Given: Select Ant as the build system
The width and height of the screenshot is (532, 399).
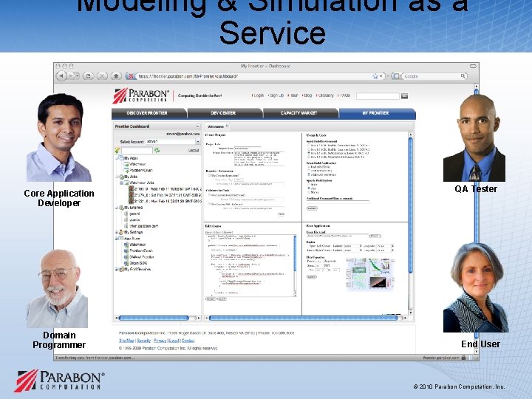Looking at the screenshot, I should pyautogui.click(x=309, y=188).
